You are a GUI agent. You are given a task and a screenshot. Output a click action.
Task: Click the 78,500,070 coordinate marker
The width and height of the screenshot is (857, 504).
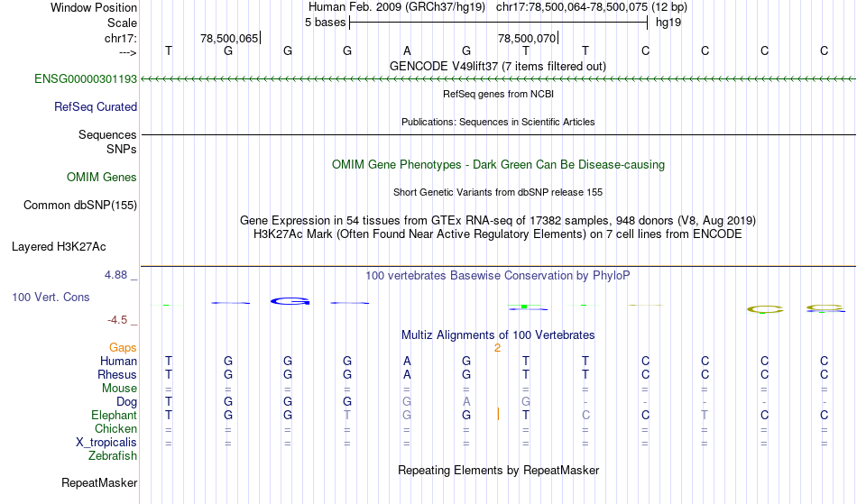(x=527, y=38)
